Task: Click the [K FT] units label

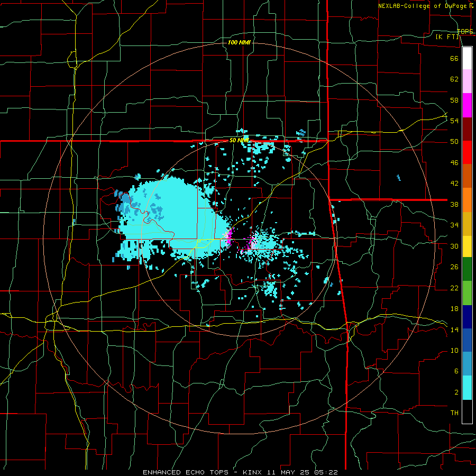Action: [x=447, y=36]
